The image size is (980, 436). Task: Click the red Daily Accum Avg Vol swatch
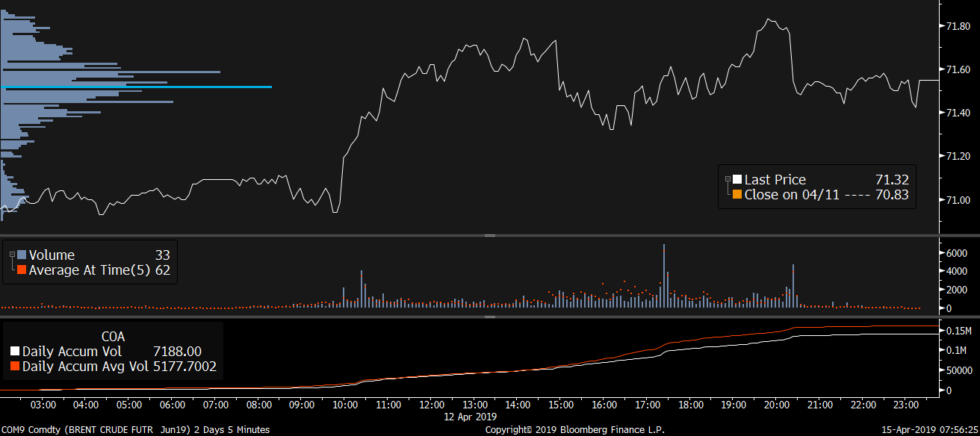15,367
